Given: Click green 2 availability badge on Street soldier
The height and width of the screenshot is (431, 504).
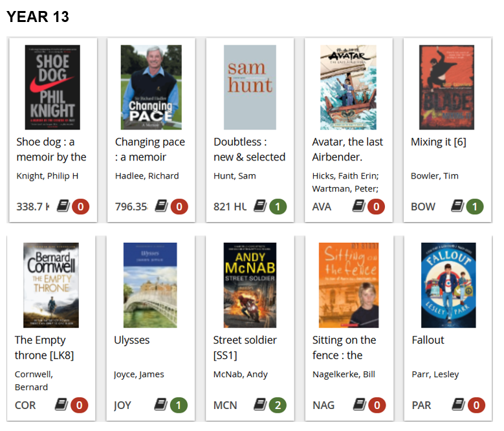Looking at the screenshot, I should (278, 405).
